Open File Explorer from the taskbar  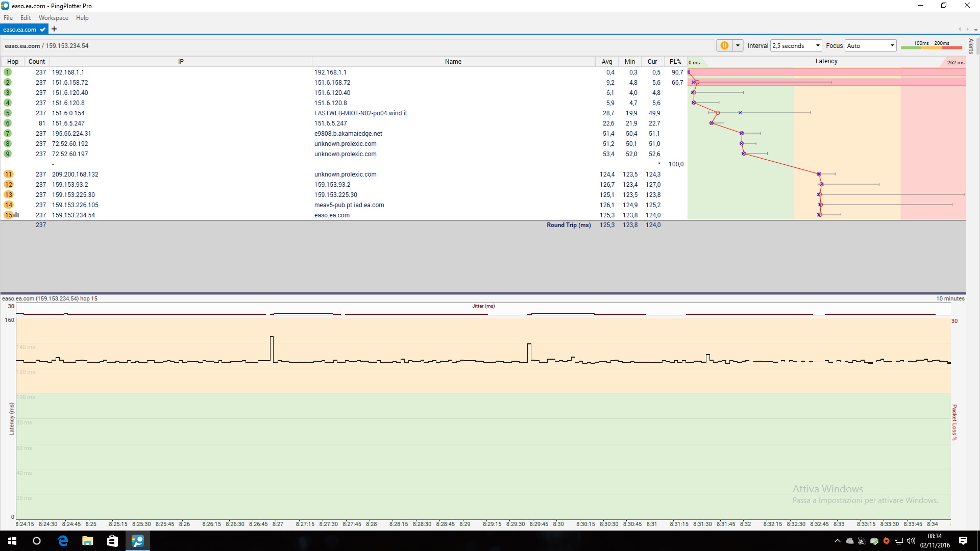(x=88, y=541)
